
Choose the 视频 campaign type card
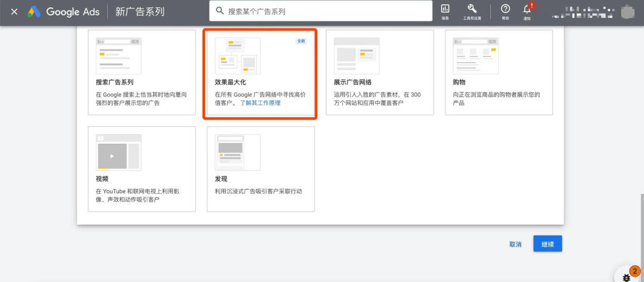tap(141, 168)
